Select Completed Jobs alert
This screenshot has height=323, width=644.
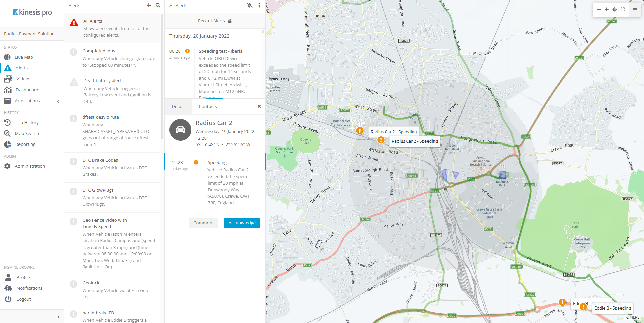(112, 58)
